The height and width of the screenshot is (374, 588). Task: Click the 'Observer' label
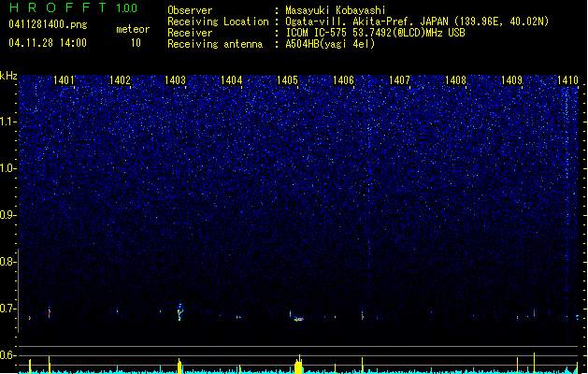point(190,10)
